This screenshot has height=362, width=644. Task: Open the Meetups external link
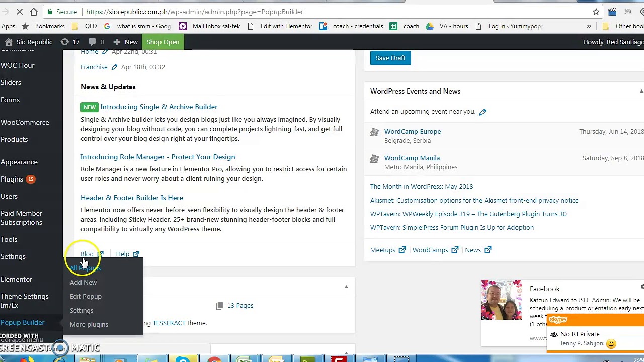point(388,250)
